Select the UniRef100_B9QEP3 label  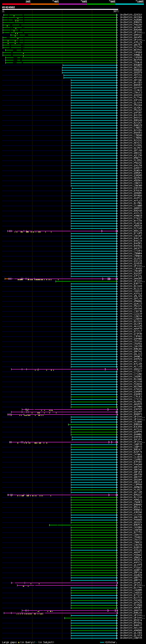coord(131,414)
